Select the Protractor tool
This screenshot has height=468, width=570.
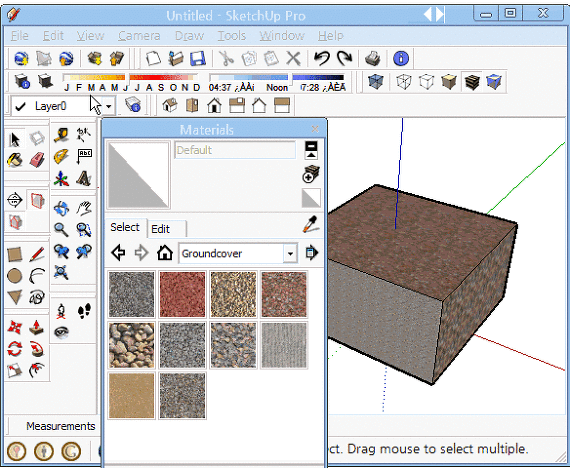tap(61, 157)
